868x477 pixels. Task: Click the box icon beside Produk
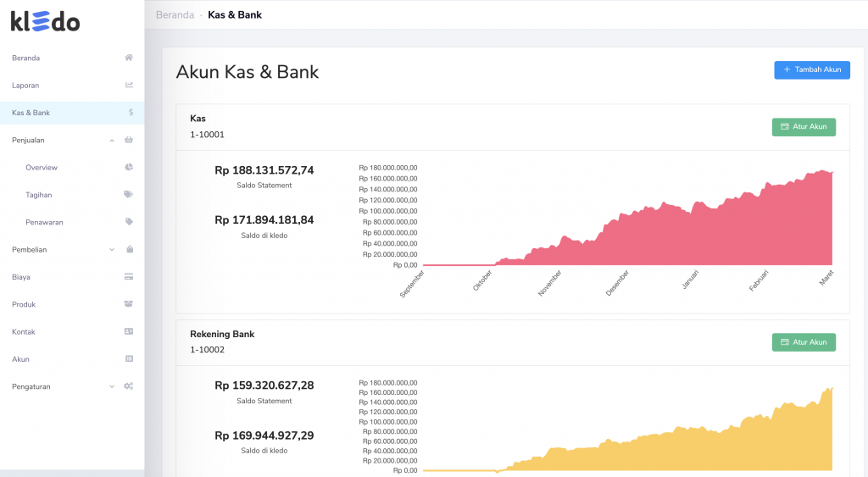pos(129,304)
